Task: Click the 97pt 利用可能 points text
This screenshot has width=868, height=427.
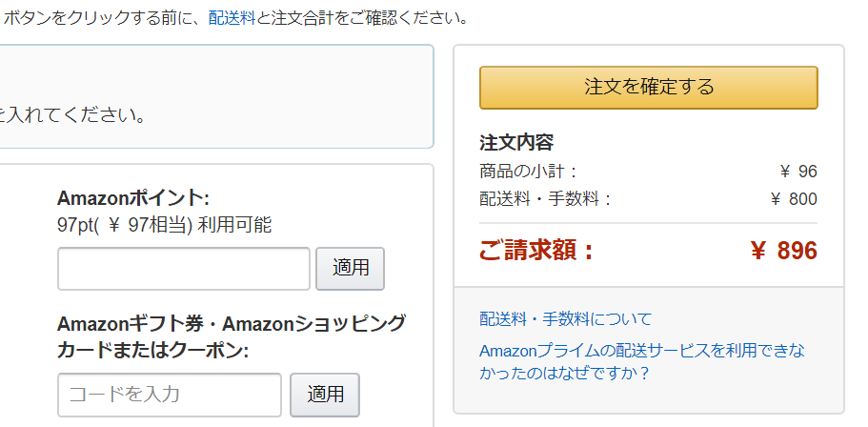Action: pyautogui.click(x=164, y=225)
